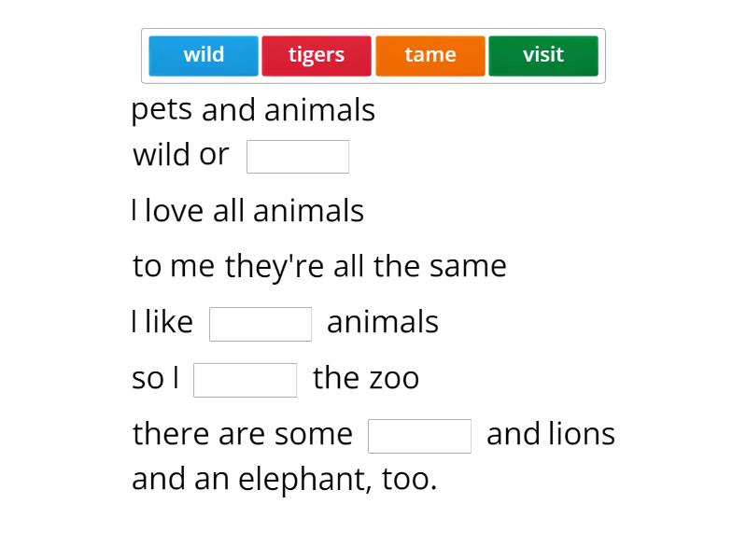Click the word bank strip at the top
This screenshot has width=747, height=560.
tap(373, 55)
